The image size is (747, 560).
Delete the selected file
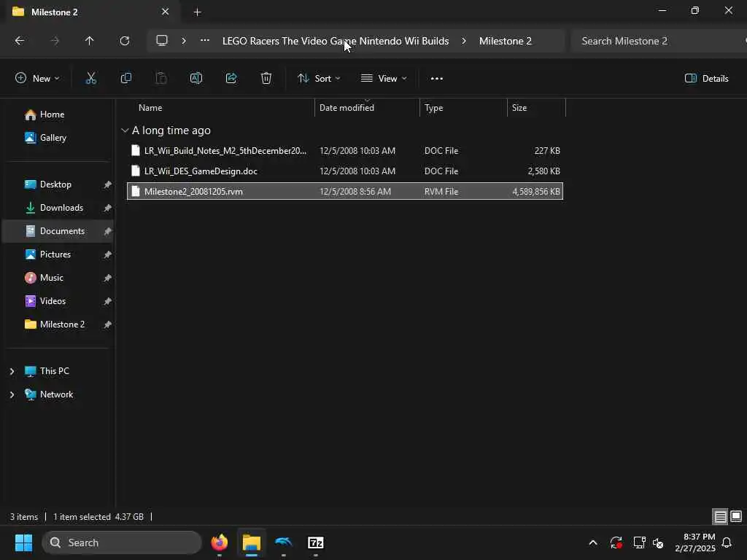266,79
